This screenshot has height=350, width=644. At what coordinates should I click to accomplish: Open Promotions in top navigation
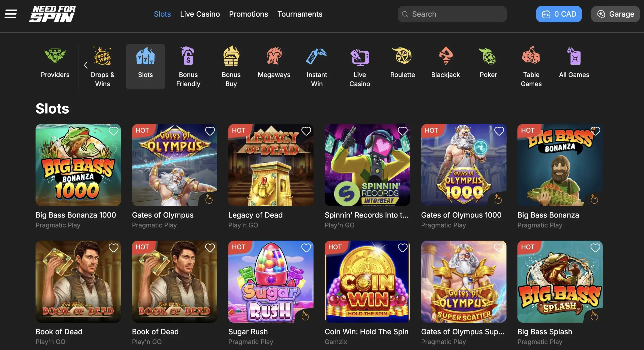tap(249, 14)
